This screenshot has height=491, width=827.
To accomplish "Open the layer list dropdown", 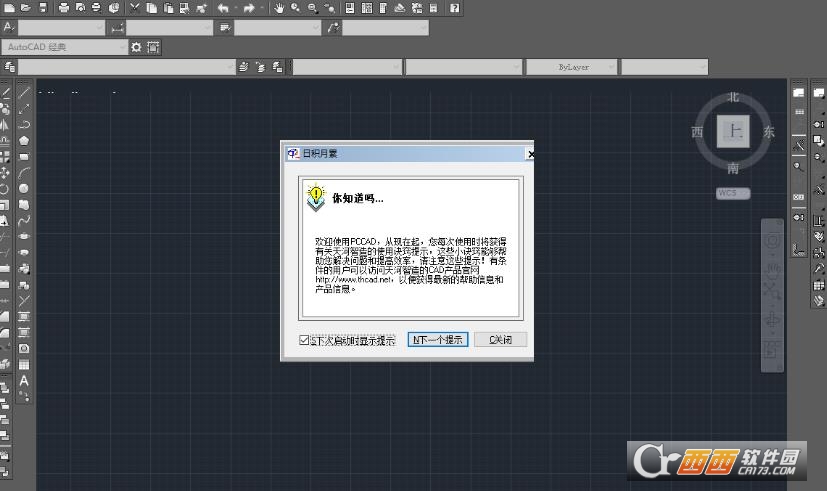I will pyautogui.click(x=127, y=67).
